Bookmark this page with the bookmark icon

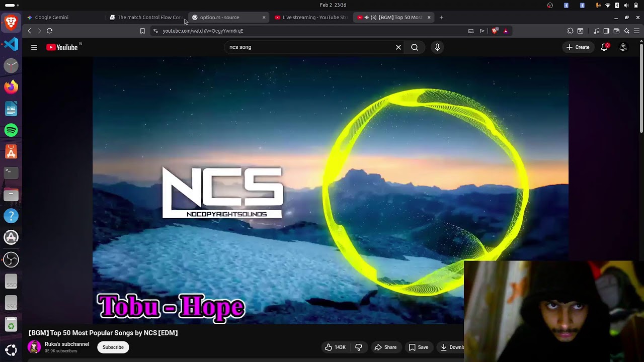pyautogui.click(x=142, y=31)
